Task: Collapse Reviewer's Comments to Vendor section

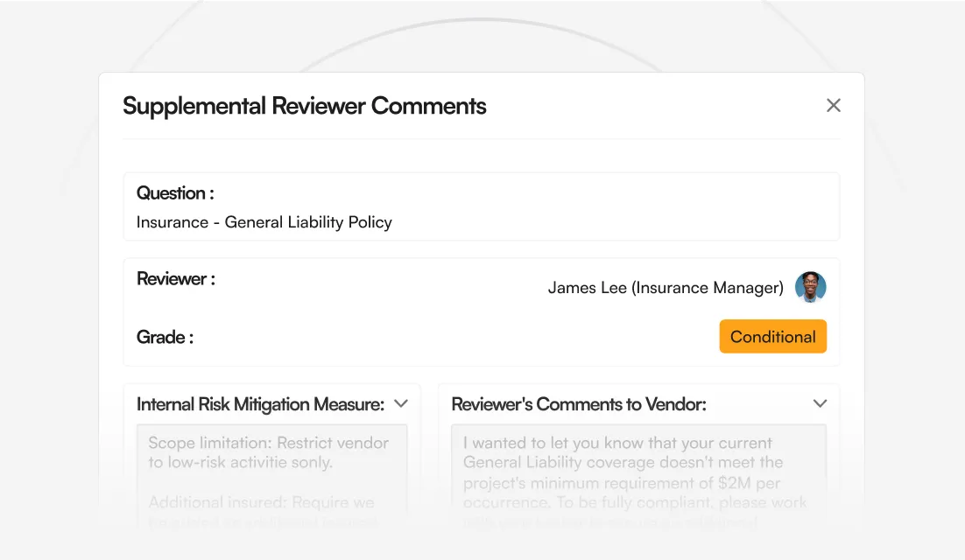Action: 820,404
